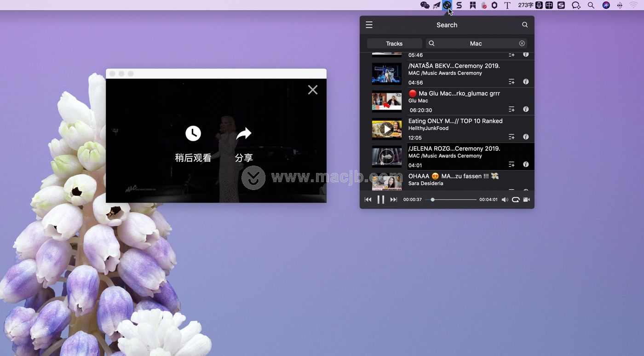Screen dimensions: 644x356
Task: Select '/JELENA ROZG...Ceremony 2019.' title
Action: (x=454, y=149)
